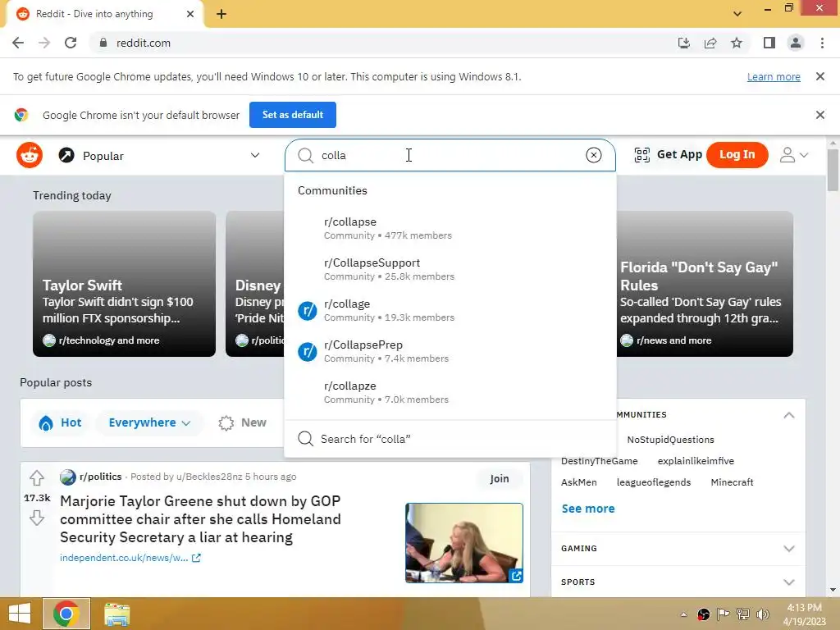This screenshot has height=630, width=840.
Task: Open the user account menu dropdown
Action: [x=793, y=155]
